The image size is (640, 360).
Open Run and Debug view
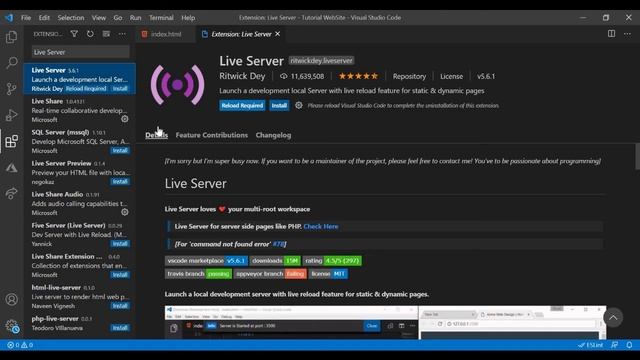pyautogui.click(x=11, y=115)
